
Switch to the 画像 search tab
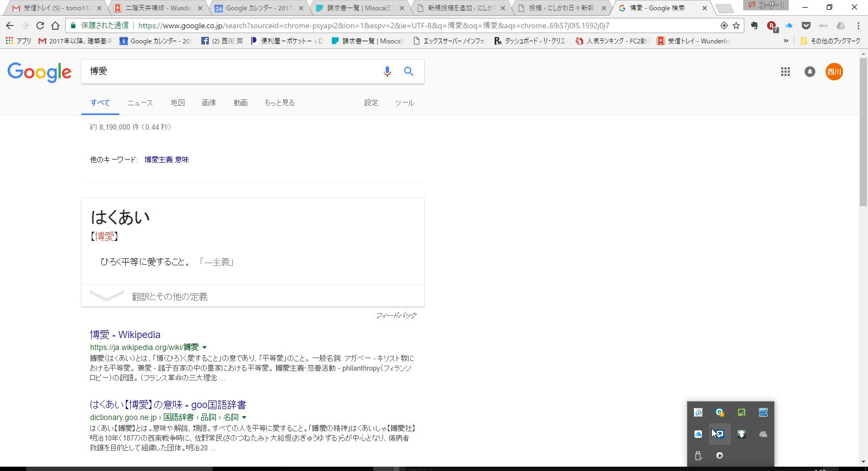point(209,103)
